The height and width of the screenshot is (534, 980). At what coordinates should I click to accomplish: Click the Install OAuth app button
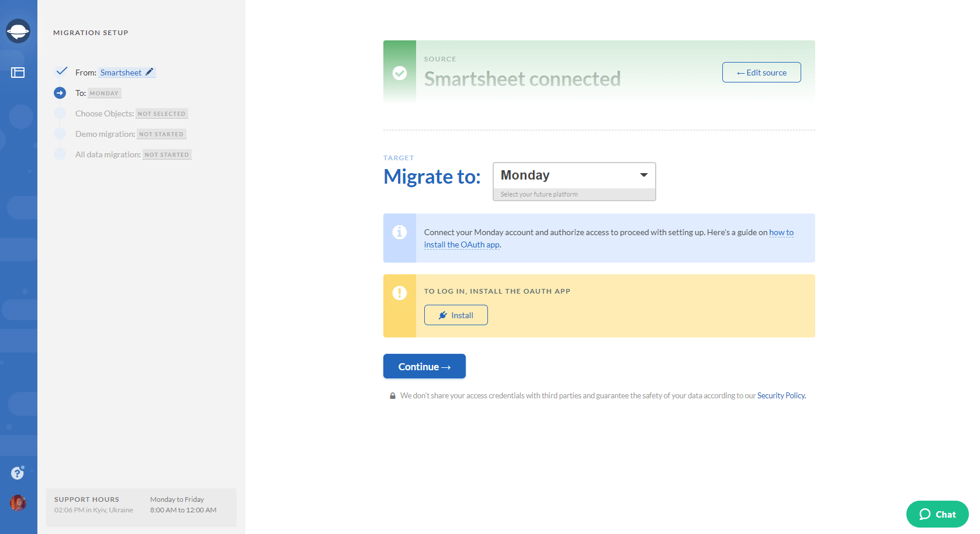pyautogui.click(x=456, y=315)
